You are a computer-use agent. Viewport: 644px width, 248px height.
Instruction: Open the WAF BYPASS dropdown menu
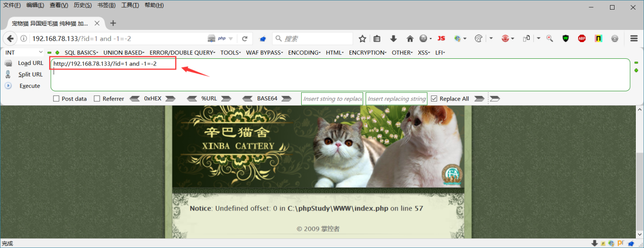pos(264,53)
